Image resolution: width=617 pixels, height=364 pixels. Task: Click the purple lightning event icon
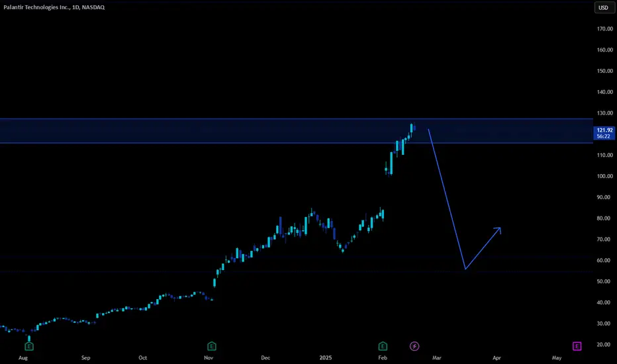414,346
